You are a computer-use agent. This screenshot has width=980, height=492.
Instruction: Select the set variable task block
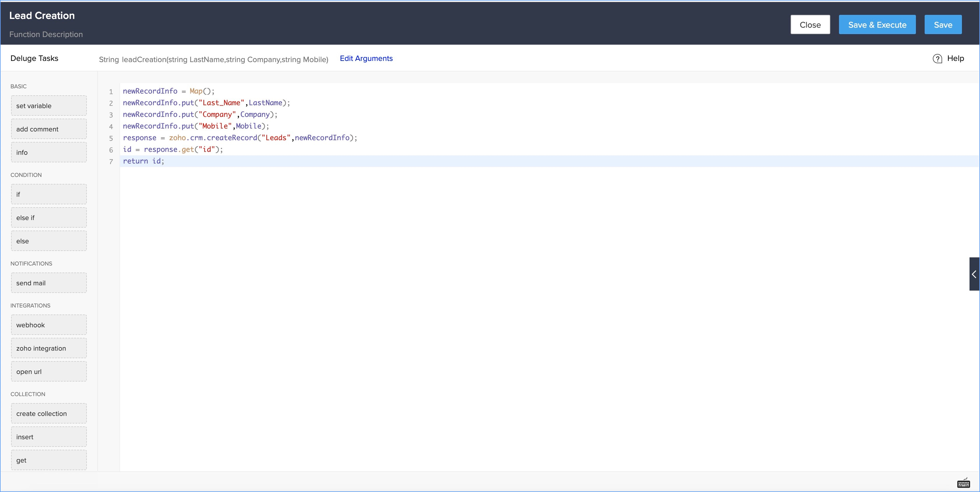(49, 106)
